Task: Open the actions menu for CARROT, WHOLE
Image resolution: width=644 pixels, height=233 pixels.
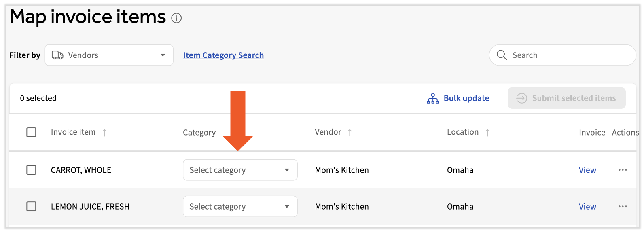Action: pos(622,170)
